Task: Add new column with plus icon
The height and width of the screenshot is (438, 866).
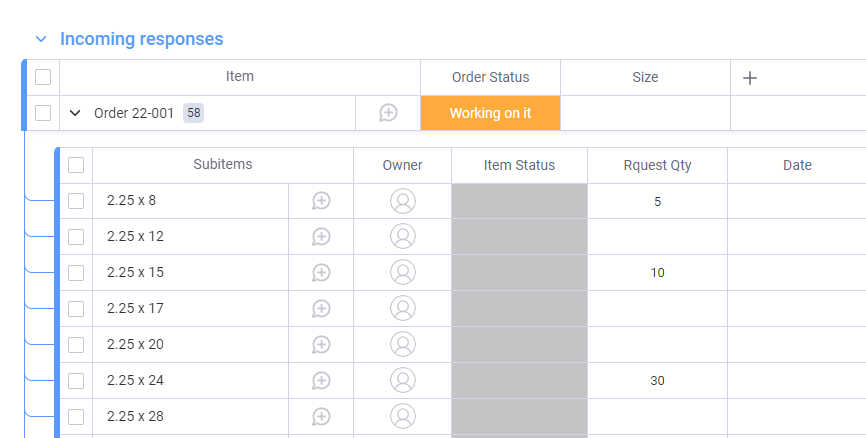Action: (749, 78)
